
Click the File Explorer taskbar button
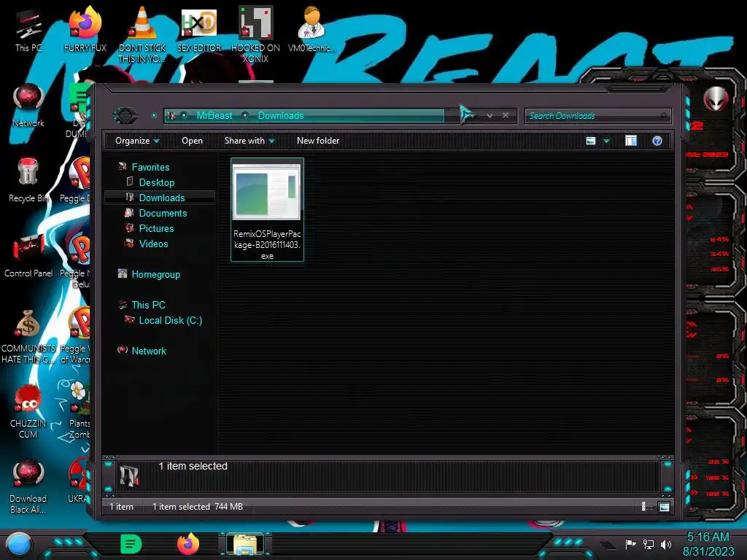(245, 544)
